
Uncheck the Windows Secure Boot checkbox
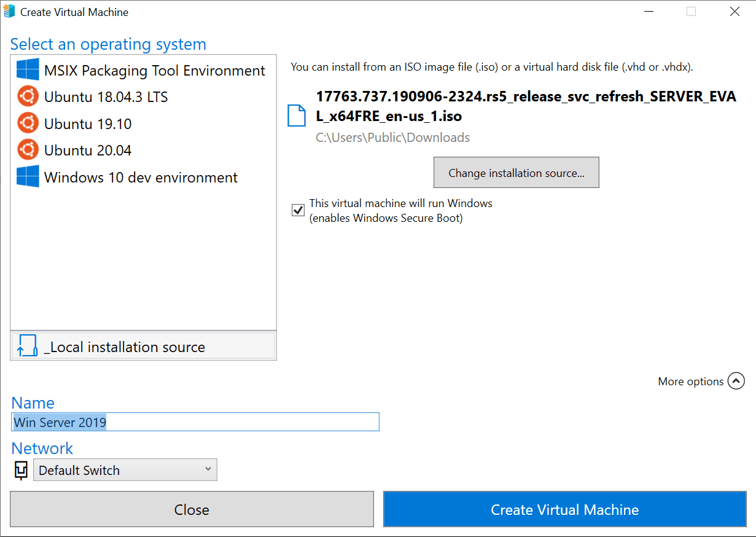[297, 210]
